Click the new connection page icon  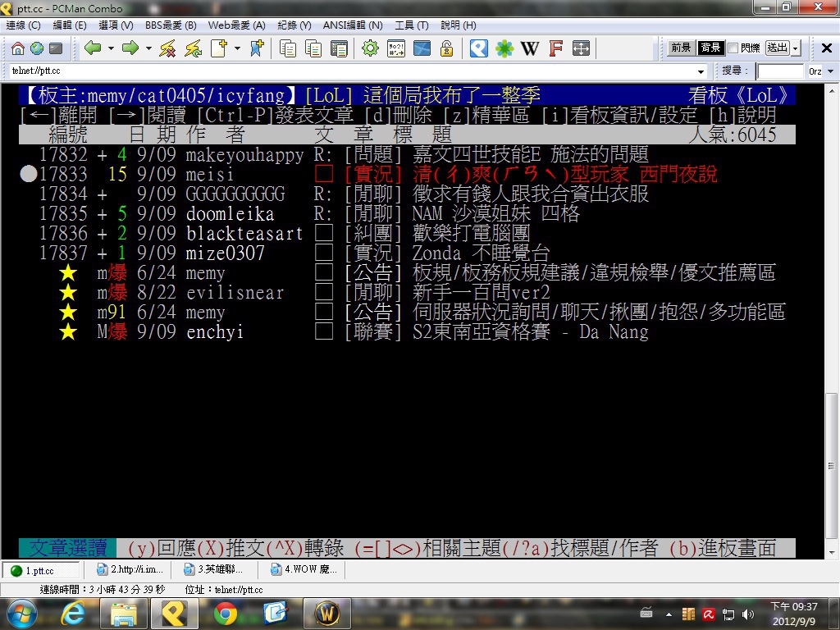point(218,48)
